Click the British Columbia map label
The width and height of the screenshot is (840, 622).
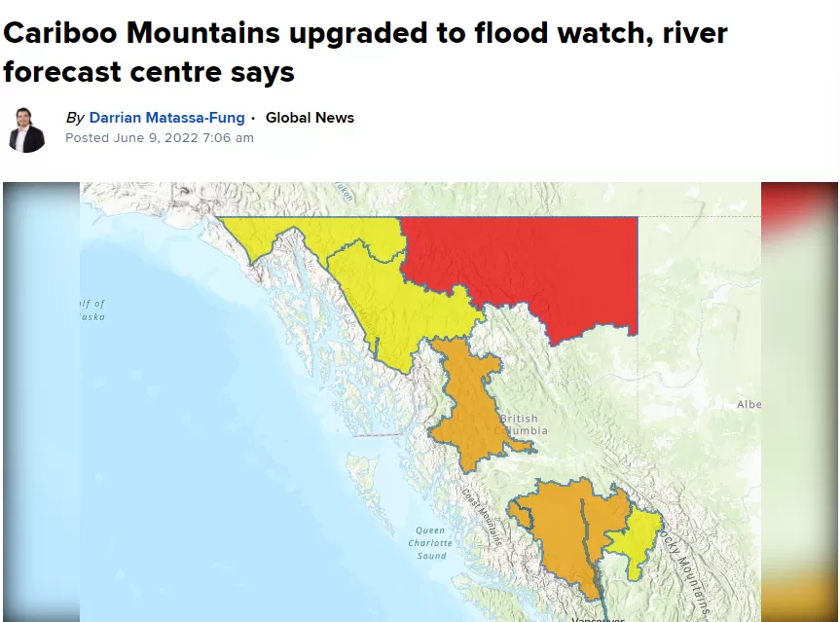(x=521, y=424)
